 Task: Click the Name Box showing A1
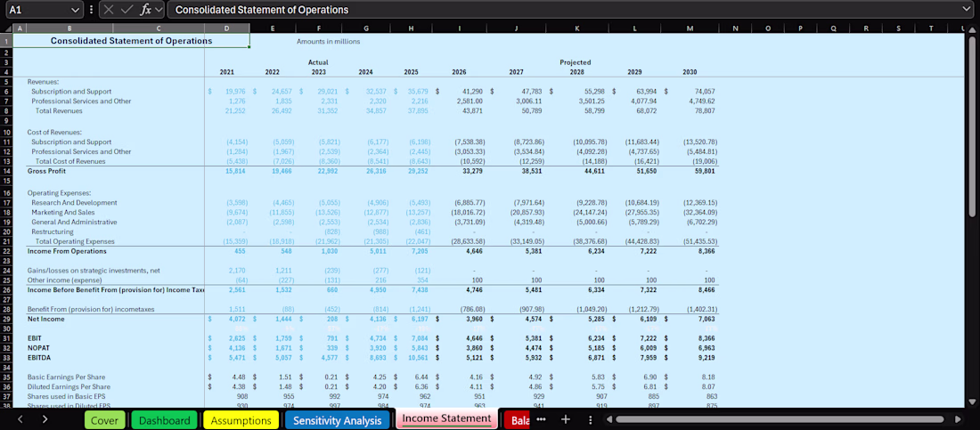(x=37, y=10)
